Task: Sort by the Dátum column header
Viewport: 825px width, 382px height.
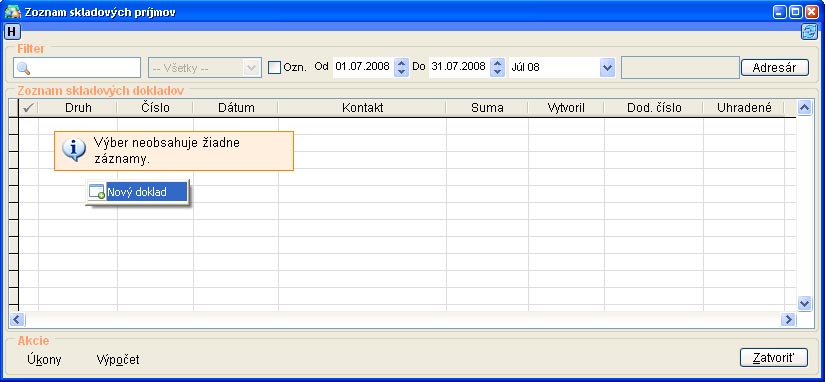Action: 236,108
